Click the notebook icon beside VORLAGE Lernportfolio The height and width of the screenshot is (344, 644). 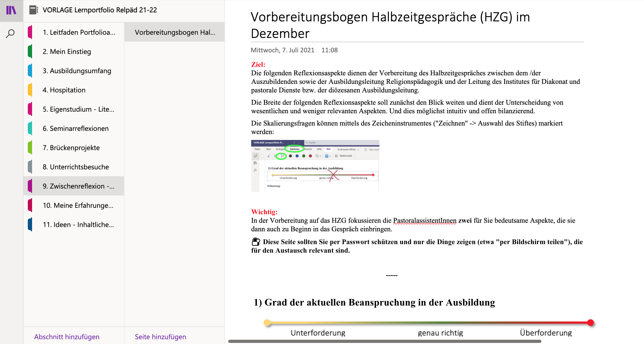click(33, 10)
